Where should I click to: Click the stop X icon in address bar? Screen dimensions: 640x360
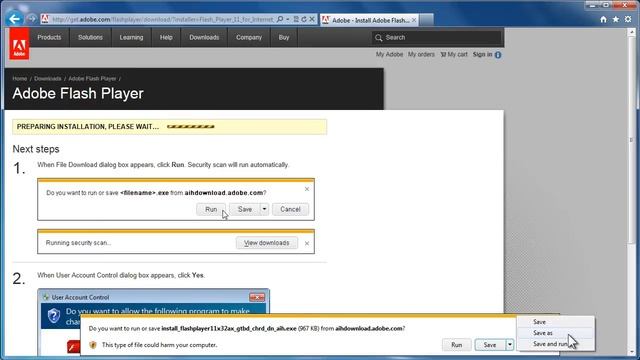click(312, 19)
